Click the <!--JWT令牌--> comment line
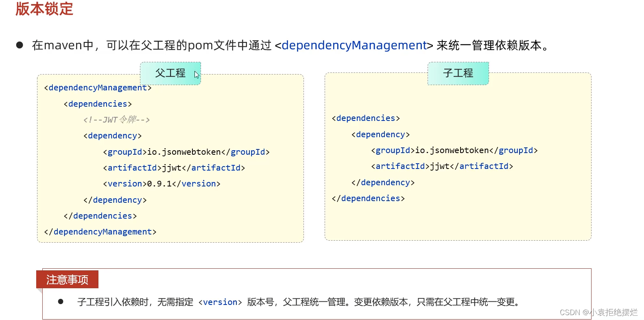Screen dimensions: 644x320 (116, 120)
